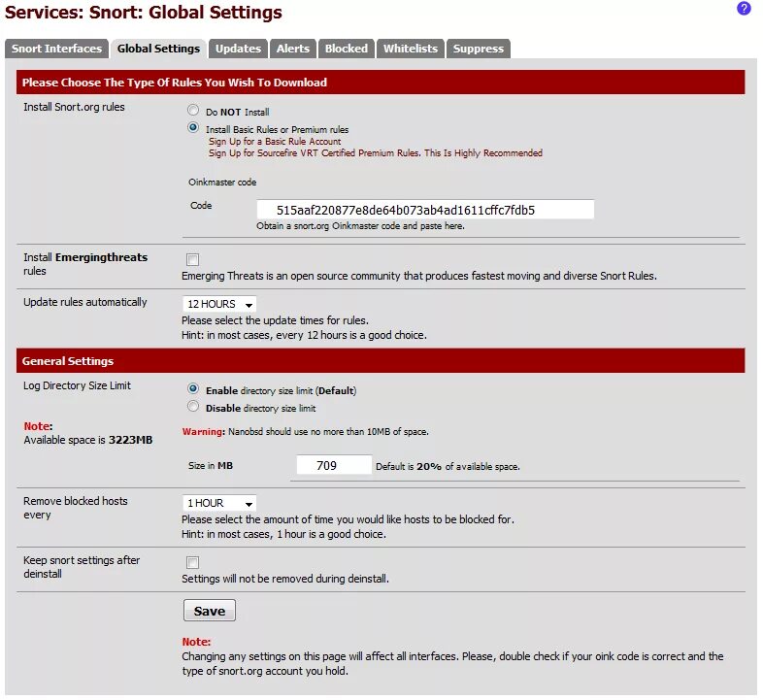
Task: Open the Suppress tab
Action: click(x=478, y=49)
